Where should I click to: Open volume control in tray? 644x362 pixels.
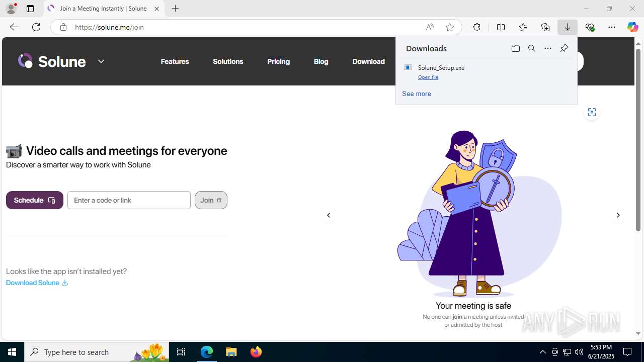tap(579, 352)
